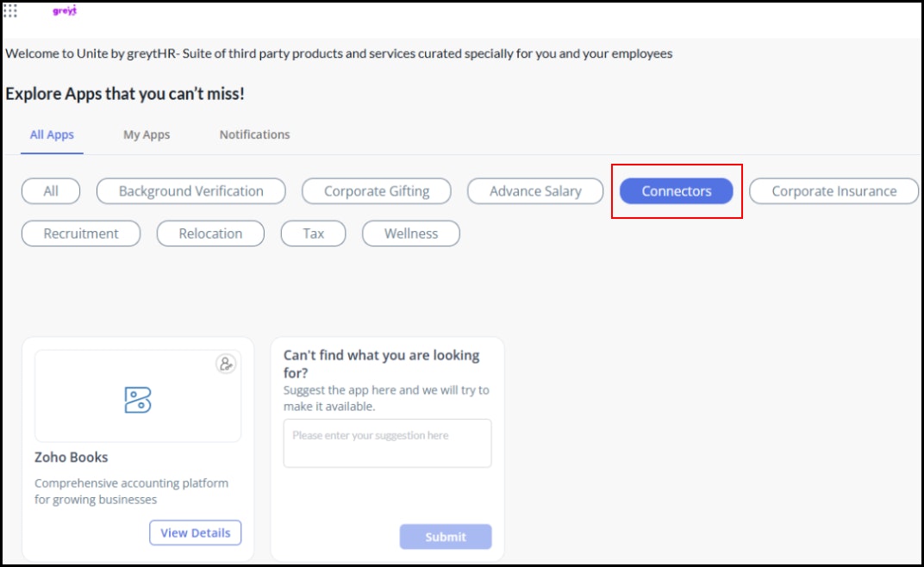
Task: Click View Details for Zoho Books
Action: point(195,533)
